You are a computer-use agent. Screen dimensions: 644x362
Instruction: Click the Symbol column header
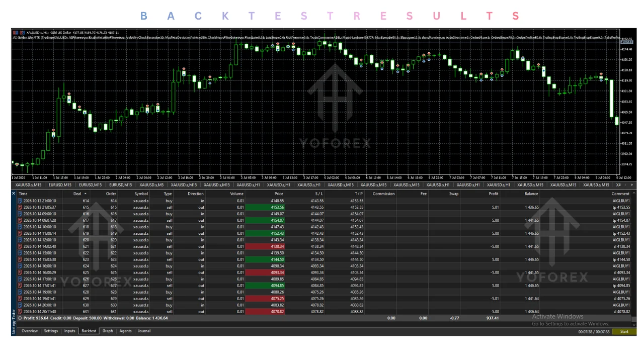click(141, 194)
